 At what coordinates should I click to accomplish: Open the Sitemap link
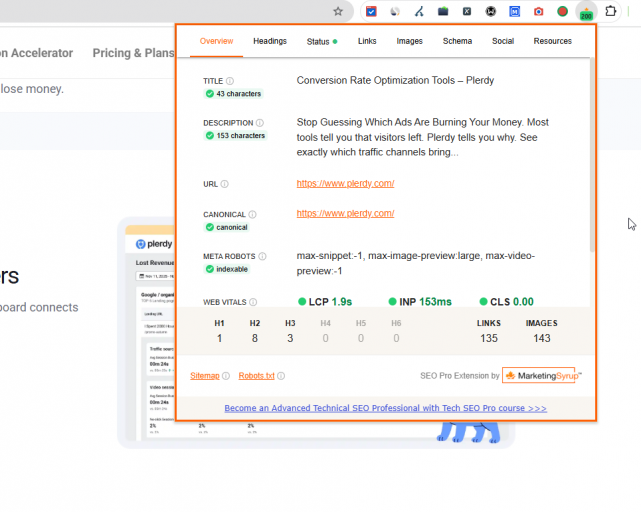204,375
